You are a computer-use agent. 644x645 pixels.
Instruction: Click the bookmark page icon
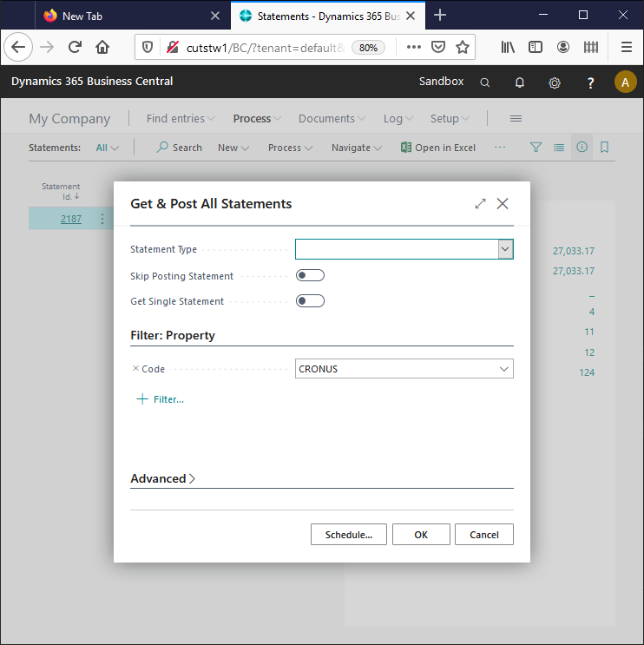(x=605, y=148)
